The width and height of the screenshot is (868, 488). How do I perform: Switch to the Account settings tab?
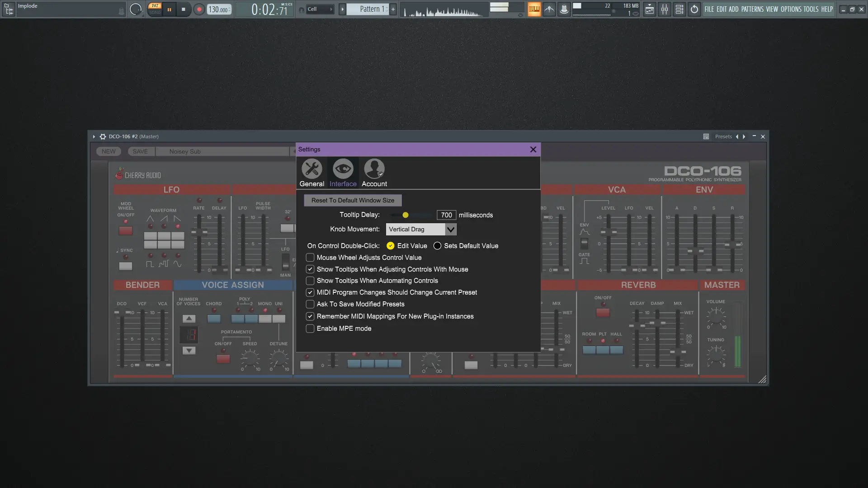coord(374,173)
